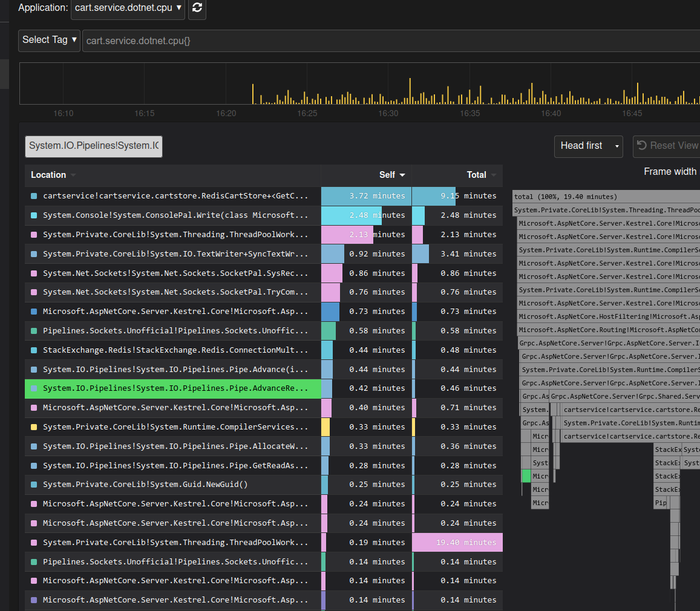Select the highlighted Pipe.AdvanceRe row
The height and width of the screenshot is (611, 700).
coord(263,388)
